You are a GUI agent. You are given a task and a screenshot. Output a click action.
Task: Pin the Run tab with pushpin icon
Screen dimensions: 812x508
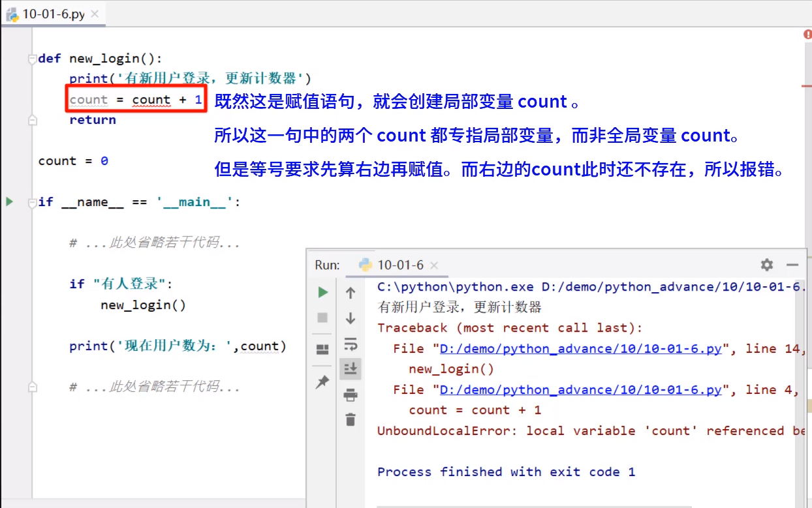coord(322,382)
